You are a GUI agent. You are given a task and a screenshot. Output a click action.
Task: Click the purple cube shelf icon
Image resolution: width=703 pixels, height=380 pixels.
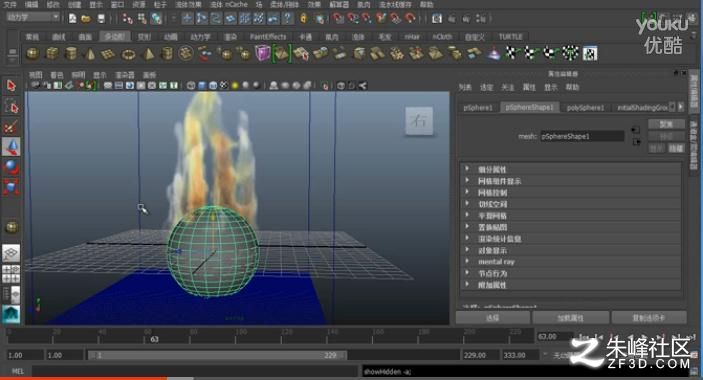point(262,54)
